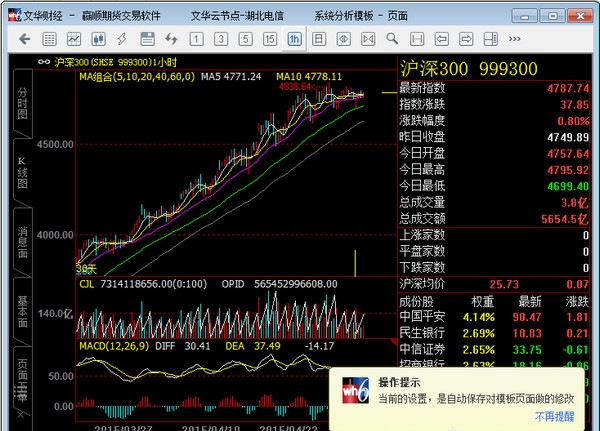Maximize the 文华财经 window

[552, 16]
